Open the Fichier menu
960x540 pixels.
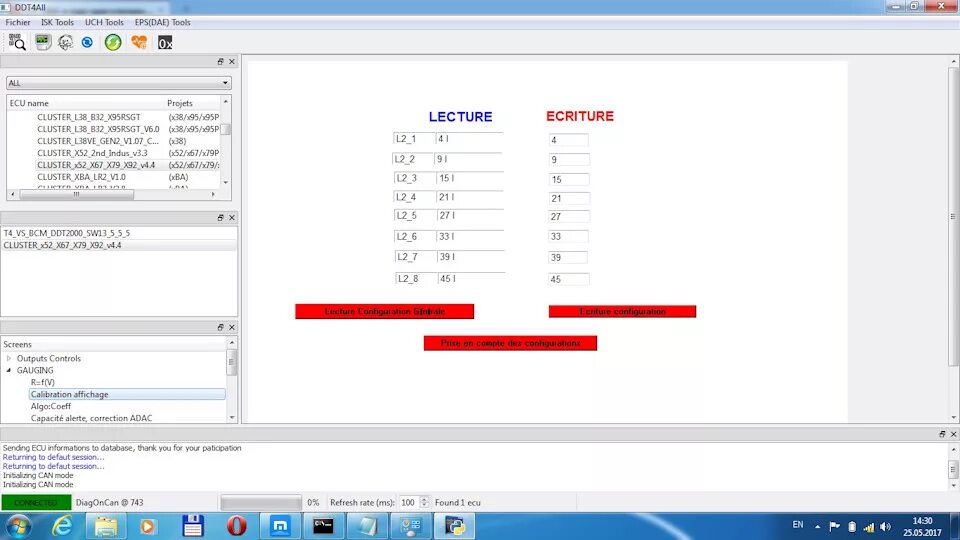click(18, 22)
